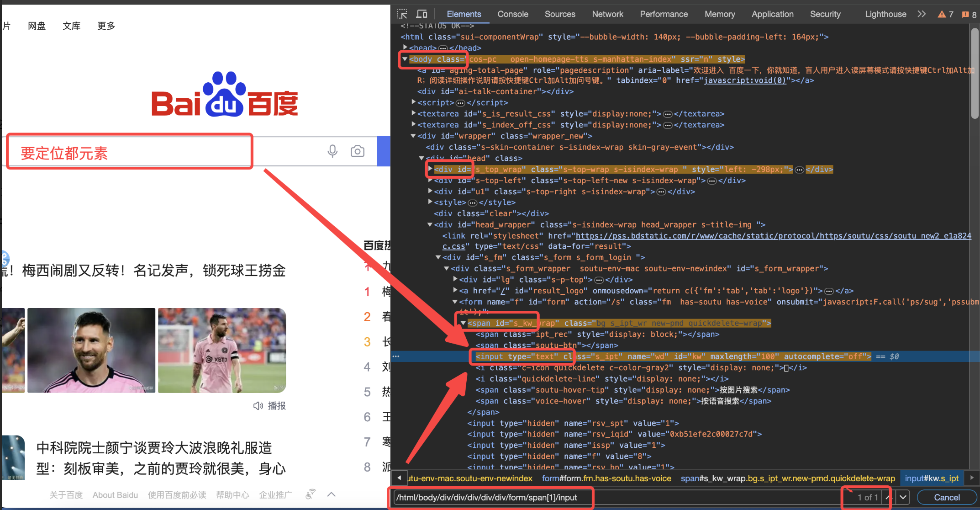This screenshot has height=510, width=980.
Task: Click the Cancel button
Action: [947, 497]
